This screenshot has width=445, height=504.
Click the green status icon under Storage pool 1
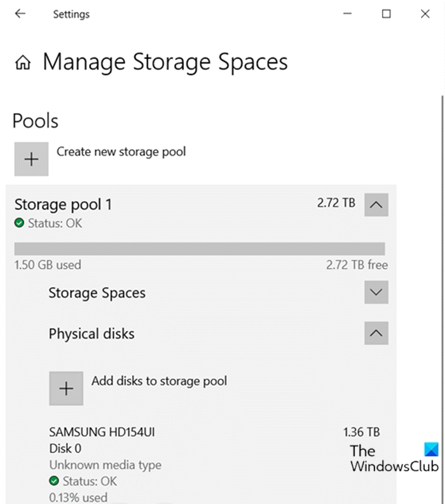pyautogui.click(x=20, y=224)
